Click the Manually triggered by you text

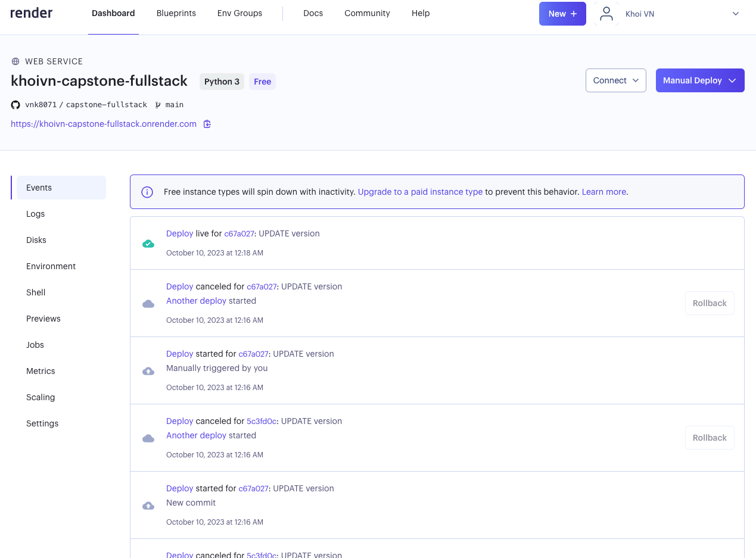point(217,368)
